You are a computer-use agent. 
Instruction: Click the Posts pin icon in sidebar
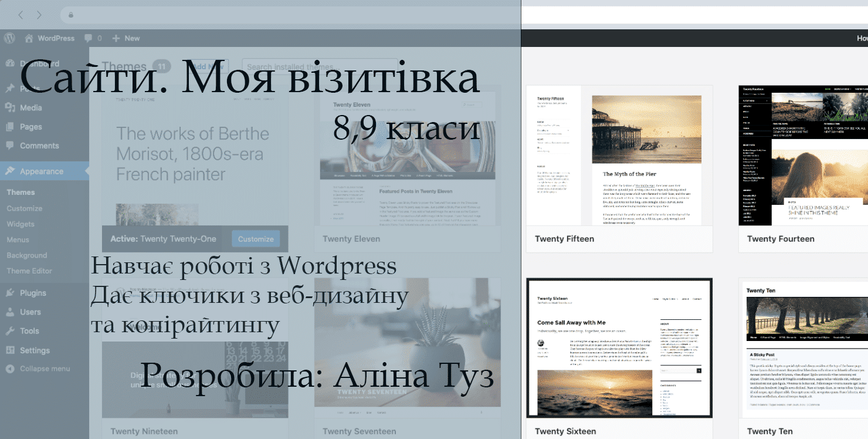click(x=10, y=89)
